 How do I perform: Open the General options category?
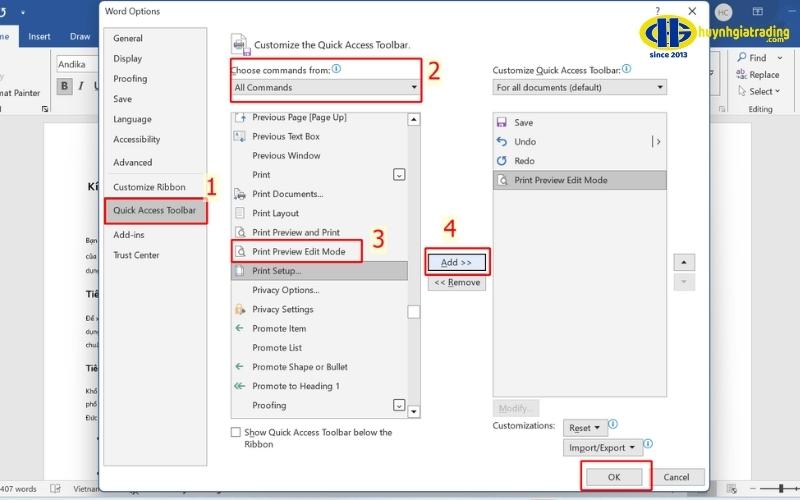[128, 38]
